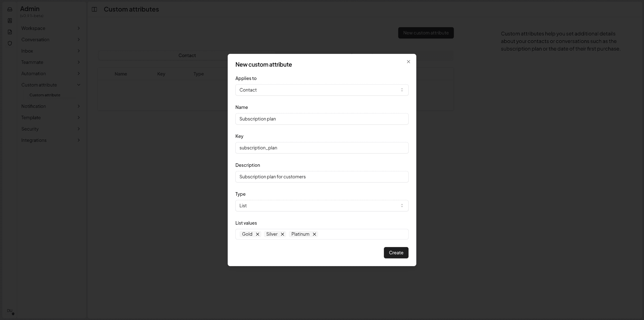Switch to the Contact tab
The height and width of the screenshot is (320, 644).
pyautogui.click(x=187, y=55)
